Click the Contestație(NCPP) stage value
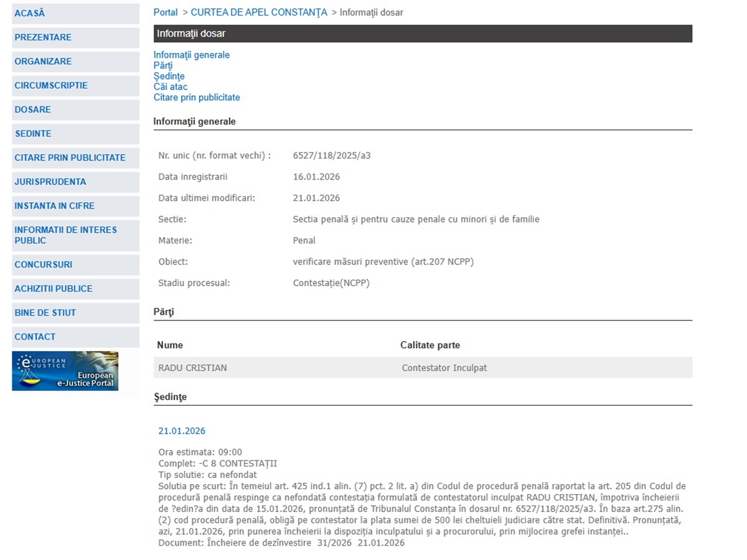This screenshot has height=560, width=747. coord(331,283)
